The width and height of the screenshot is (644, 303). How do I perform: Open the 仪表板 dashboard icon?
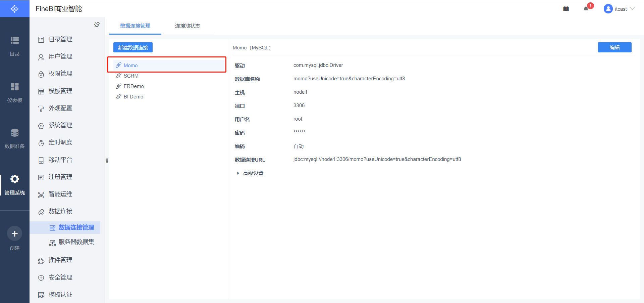click(15, 87)
